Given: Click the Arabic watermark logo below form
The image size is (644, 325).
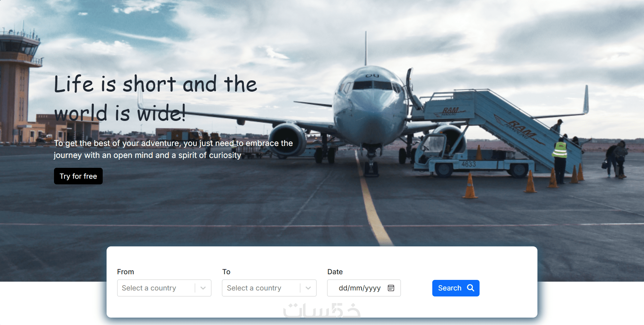Looking at the screenshot, I should pos(322,310).
